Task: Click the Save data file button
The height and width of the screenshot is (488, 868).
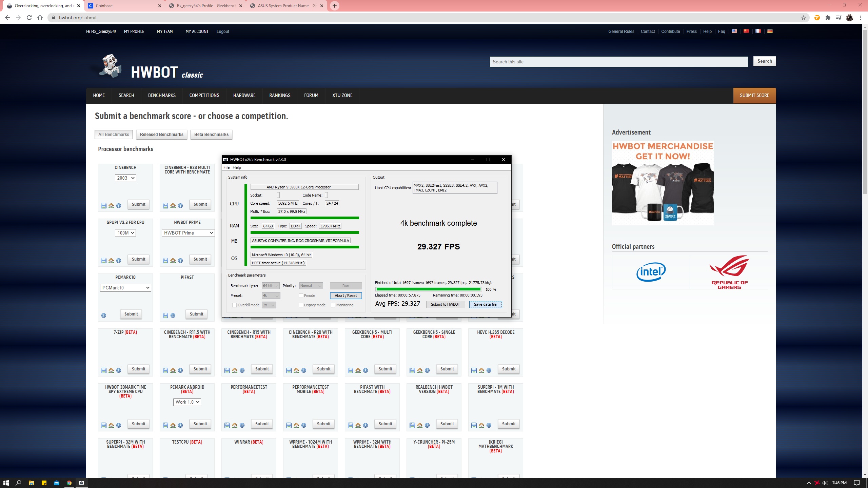Action: point(485,304)
